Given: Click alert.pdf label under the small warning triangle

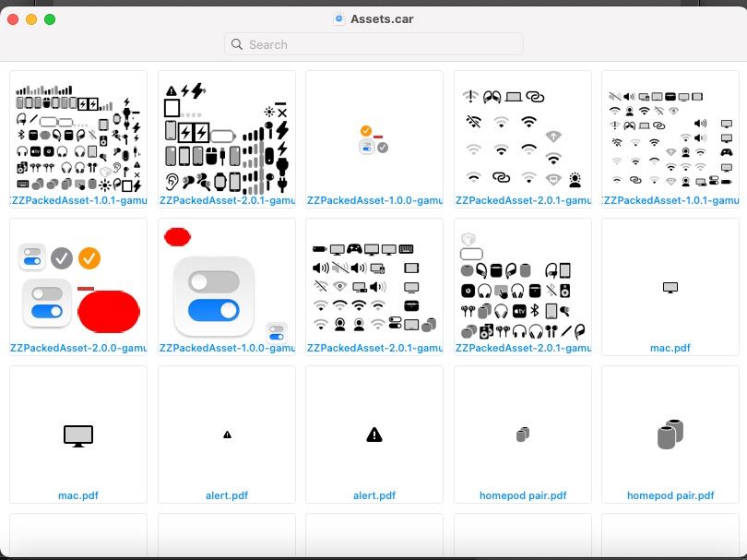Looking at the screenshot, I should pos(227,495).
